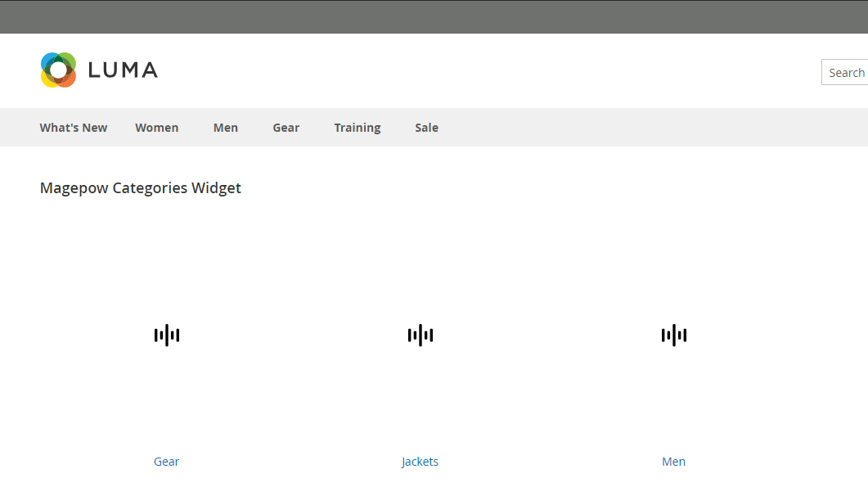The image size is (868, 487).
Task: Click the Magepow Categories Widget heading
Action: click(141, 188)
